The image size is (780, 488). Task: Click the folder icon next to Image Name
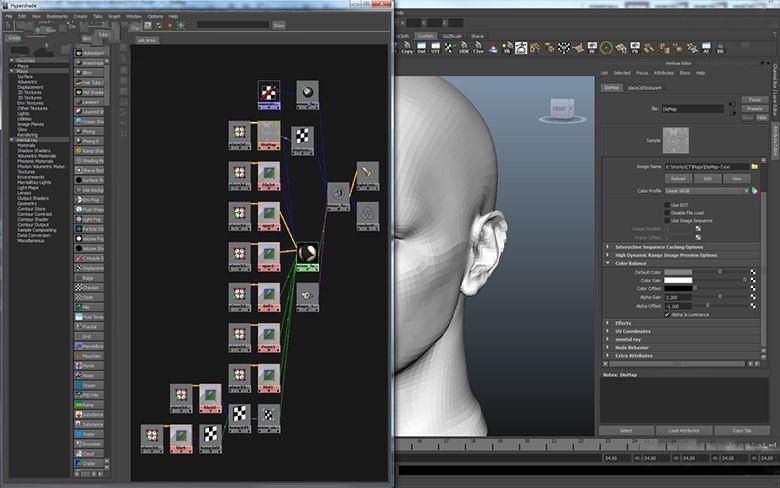tap(755, 167)
